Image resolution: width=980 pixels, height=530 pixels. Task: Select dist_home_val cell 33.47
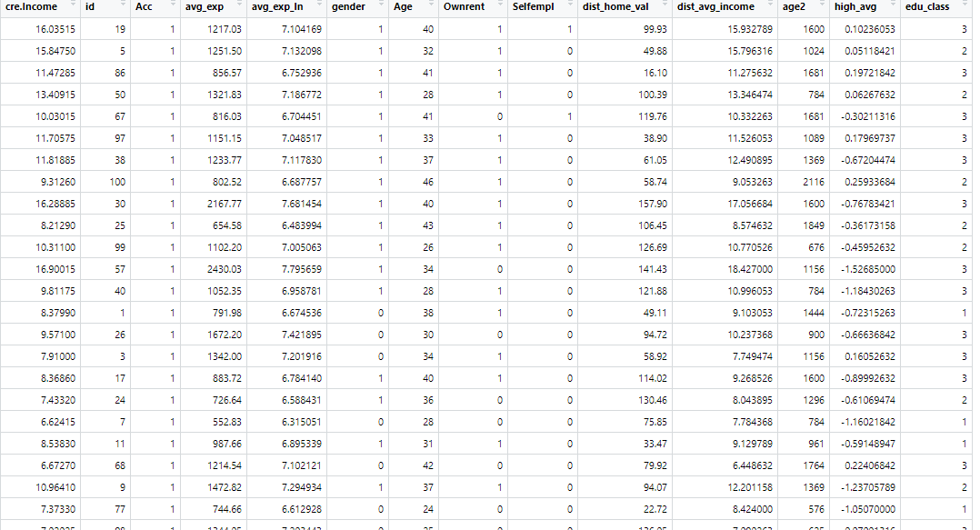pyautogui.click(x=625, y=444)
